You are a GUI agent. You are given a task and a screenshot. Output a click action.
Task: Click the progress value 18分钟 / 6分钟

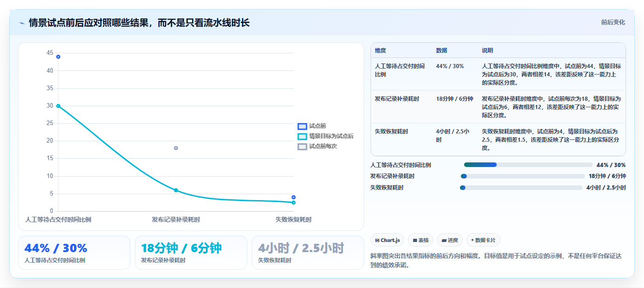tap(607, 176)
